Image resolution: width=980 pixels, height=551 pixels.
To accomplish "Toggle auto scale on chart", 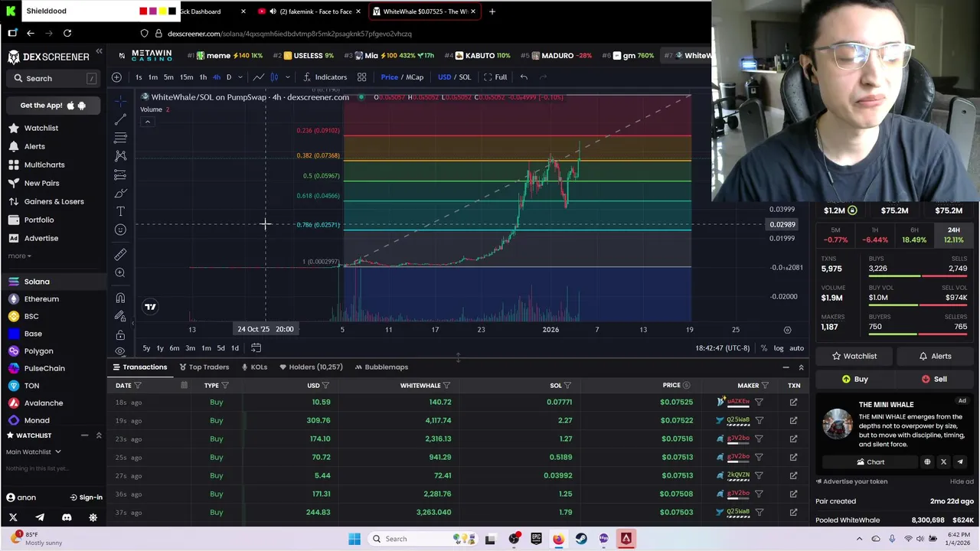I will [796, 348].
